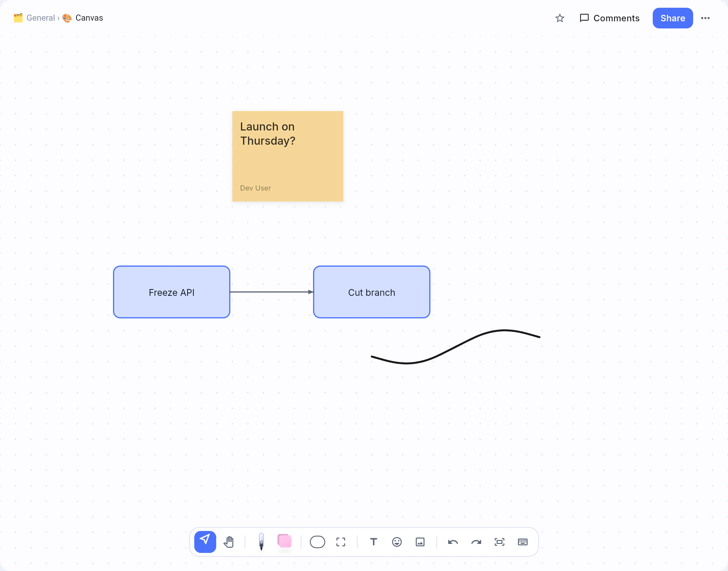Select the Freeze API box
Image resolution: width=728 pixels, height=571 pixels.
pyautogui.click(x=172, y=292)
